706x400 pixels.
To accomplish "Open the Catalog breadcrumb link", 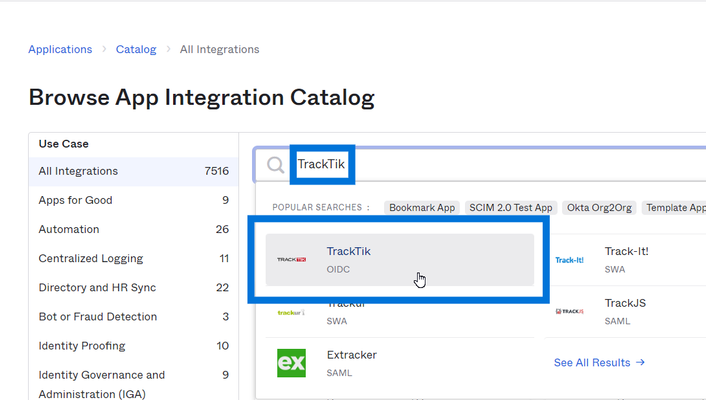I will tap(136, 49).
